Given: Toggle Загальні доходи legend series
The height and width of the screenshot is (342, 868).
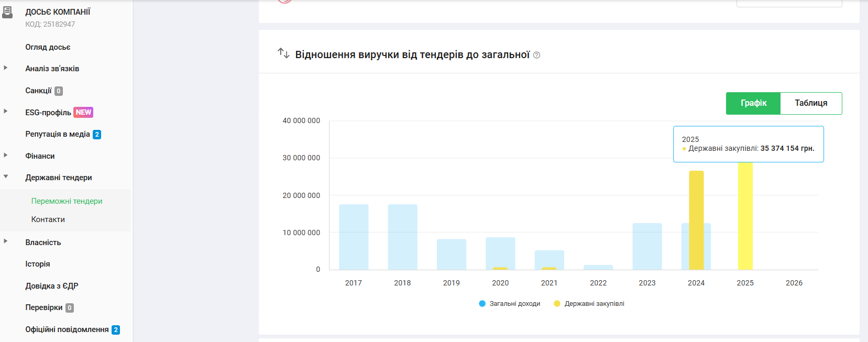Looking at the screenshot, I should coord(509,304).
